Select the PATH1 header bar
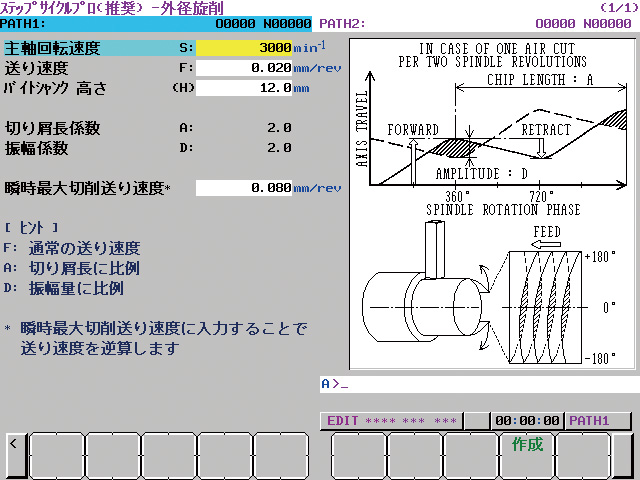 point(156,24)
